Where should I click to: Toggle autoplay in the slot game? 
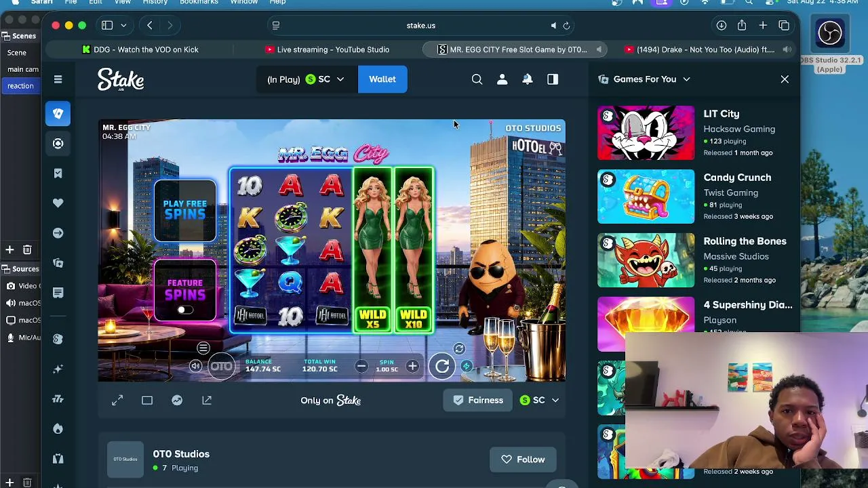point(459,348)
